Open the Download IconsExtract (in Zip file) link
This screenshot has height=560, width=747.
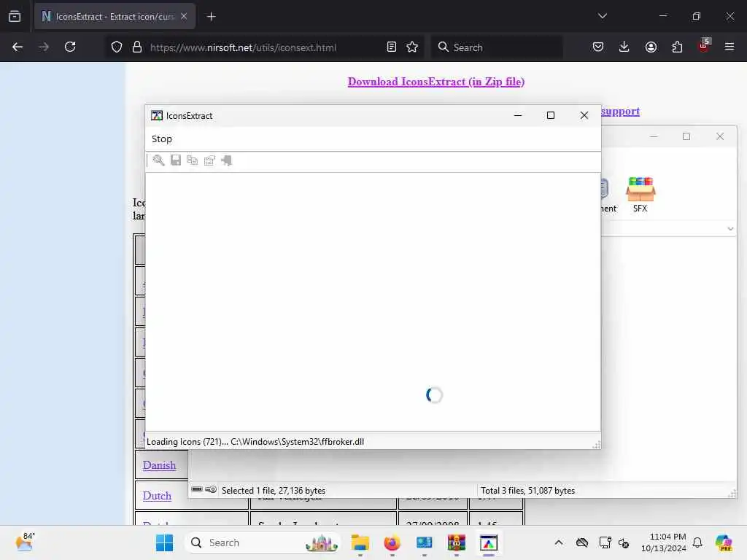436,82
